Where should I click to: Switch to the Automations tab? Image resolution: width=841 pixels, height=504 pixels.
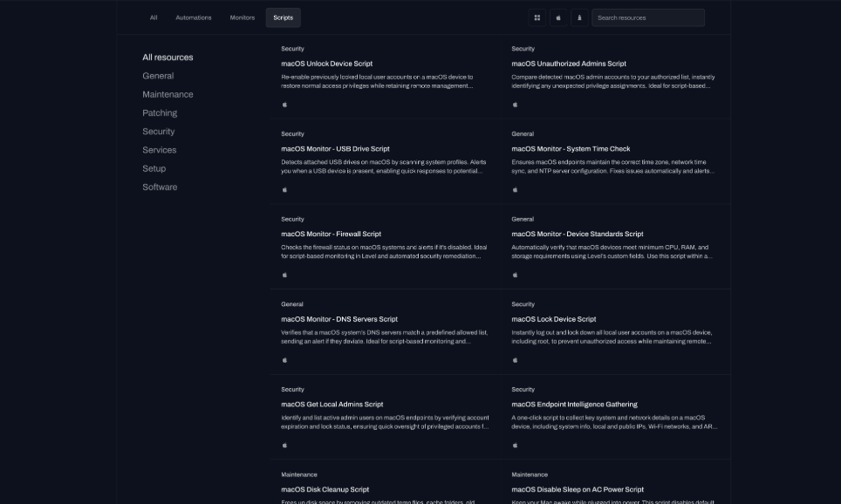tap(194, 17)
